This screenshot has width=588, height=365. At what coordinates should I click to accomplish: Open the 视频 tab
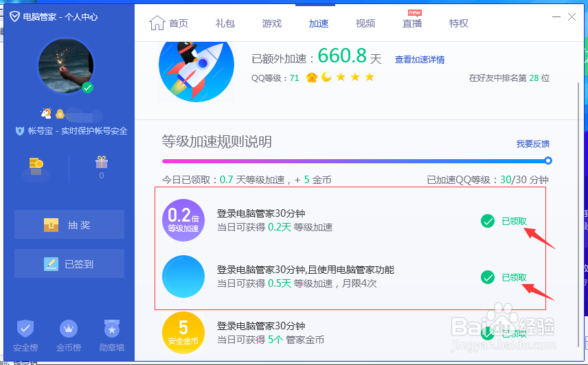tap(365, 23)
